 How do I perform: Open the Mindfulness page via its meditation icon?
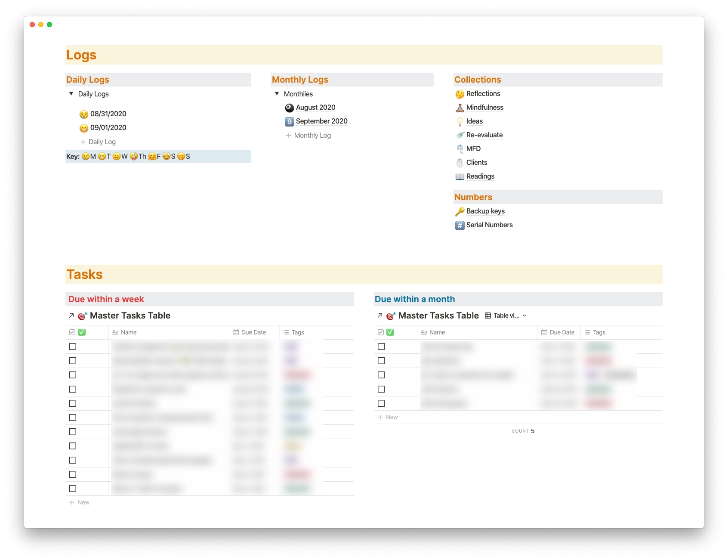click(459, 108)
